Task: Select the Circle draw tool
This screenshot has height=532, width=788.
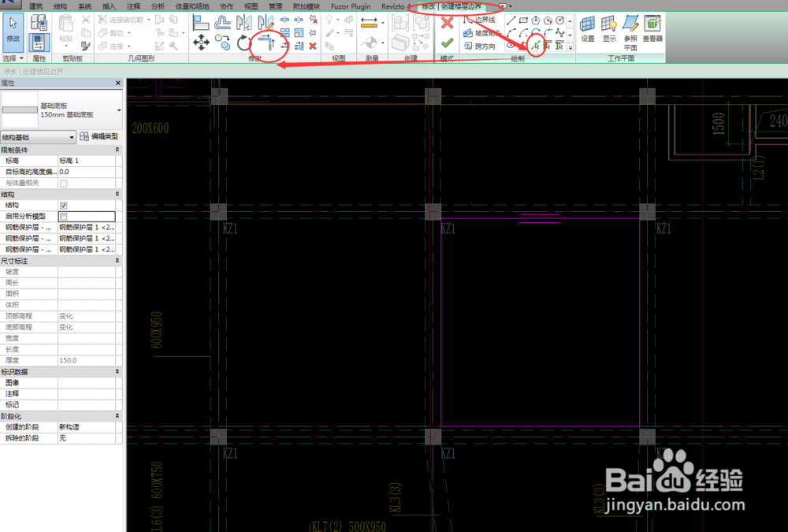Action: [x=559, y=20]
